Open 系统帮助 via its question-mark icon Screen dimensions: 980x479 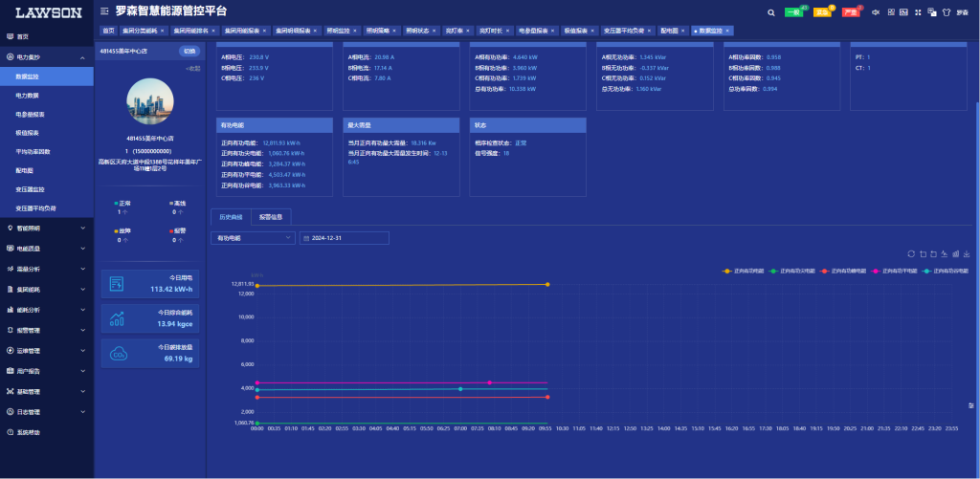pyautogui.click(x=10, y=432)
